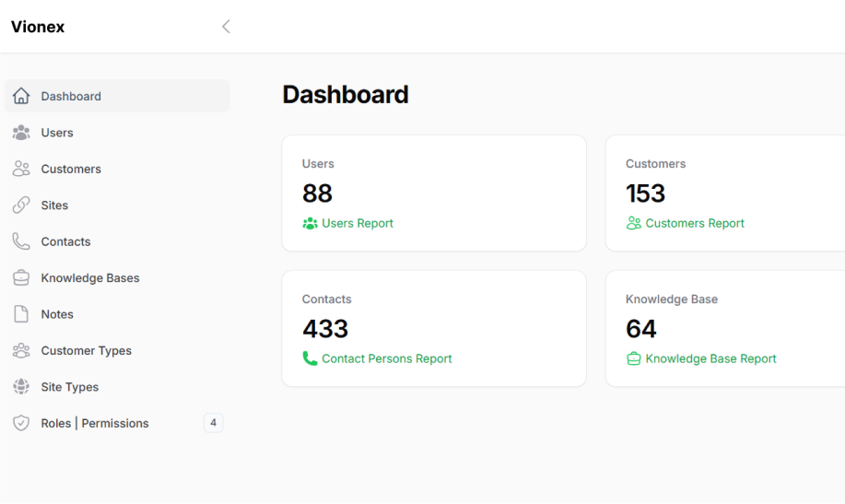845x504 pixels.
Task: Click the Users group icon in sidebar
Action: [21, 133]
